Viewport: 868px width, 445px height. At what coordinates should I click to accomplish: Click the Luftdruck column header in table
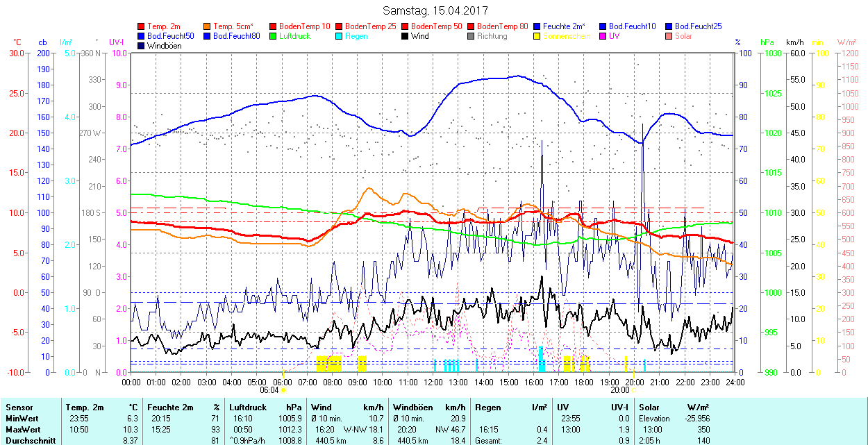(249, 408)
